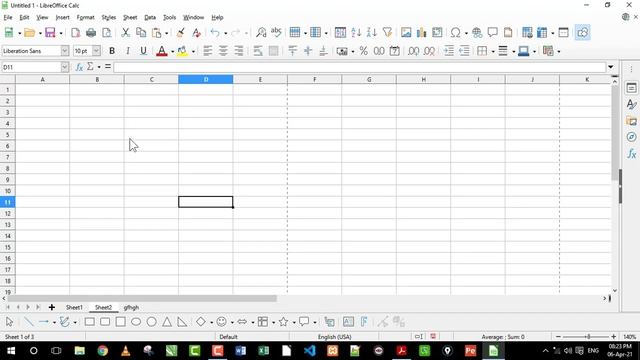Click the Sort Ascending icon
The width and height of the screenshot is (640, 360).
pos(356,33)
